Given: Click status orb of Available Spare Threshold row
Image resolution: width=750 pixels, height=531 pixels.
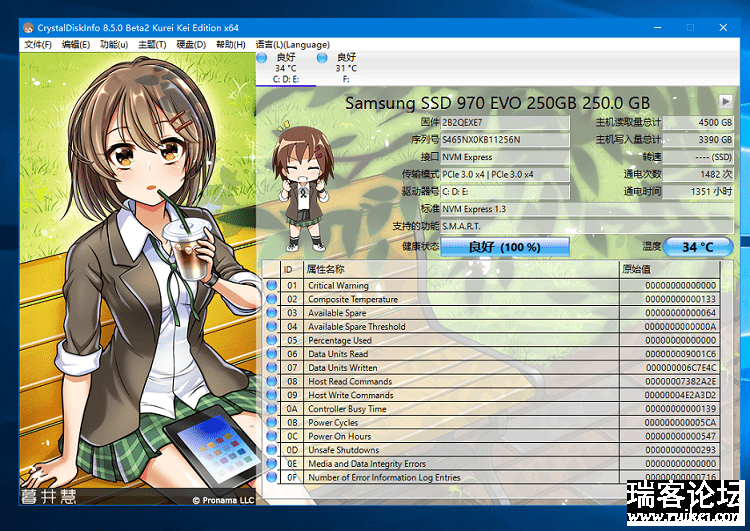Looking at the screenshot, I should pos(272,326).
